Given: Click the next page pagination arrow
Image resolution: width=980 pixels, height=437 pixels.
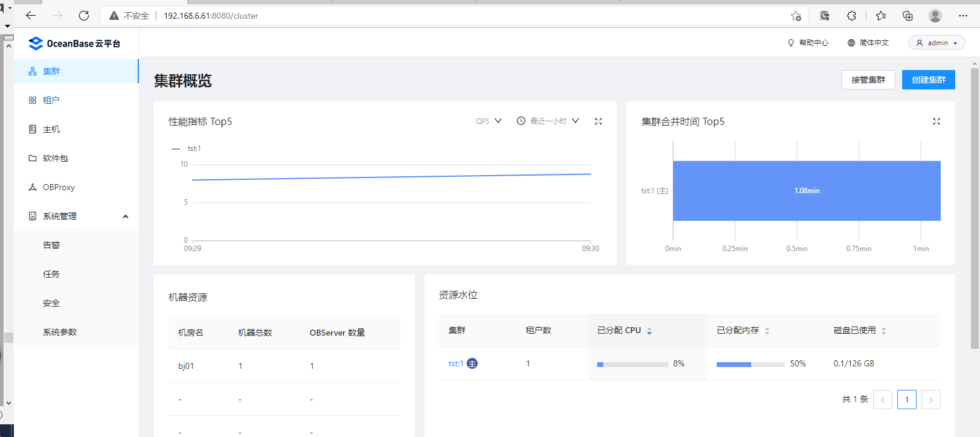Looking at the screenshot, I should point(931,400).
